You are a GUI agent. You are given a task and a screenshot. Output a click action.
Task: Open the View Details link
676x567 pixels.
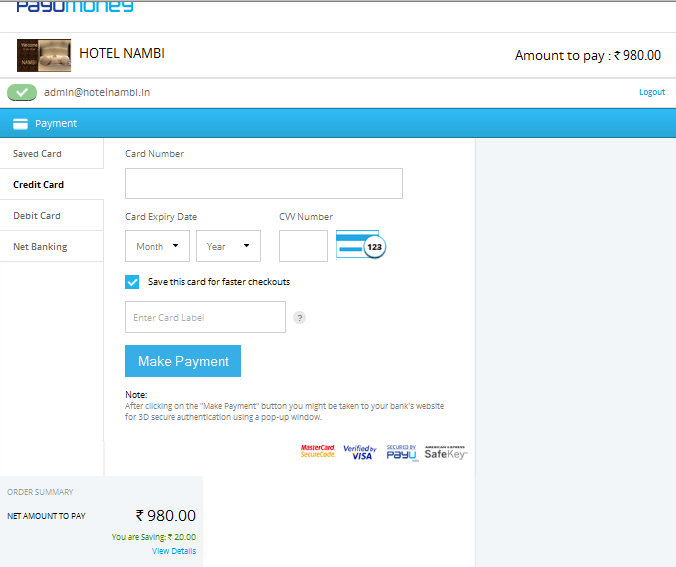(174, 551)
